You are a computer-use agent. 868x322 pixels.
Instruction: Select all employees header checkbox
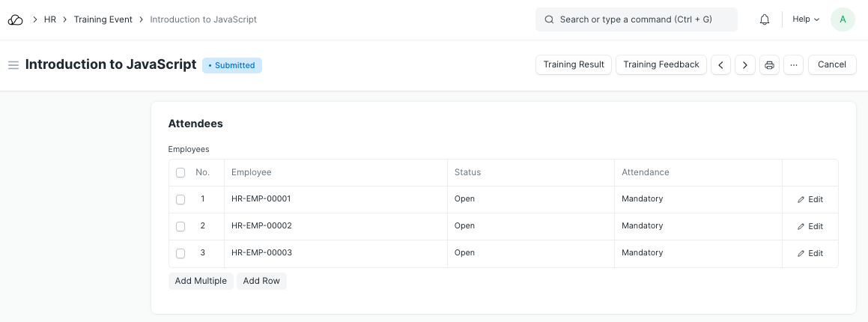(180, 172)
